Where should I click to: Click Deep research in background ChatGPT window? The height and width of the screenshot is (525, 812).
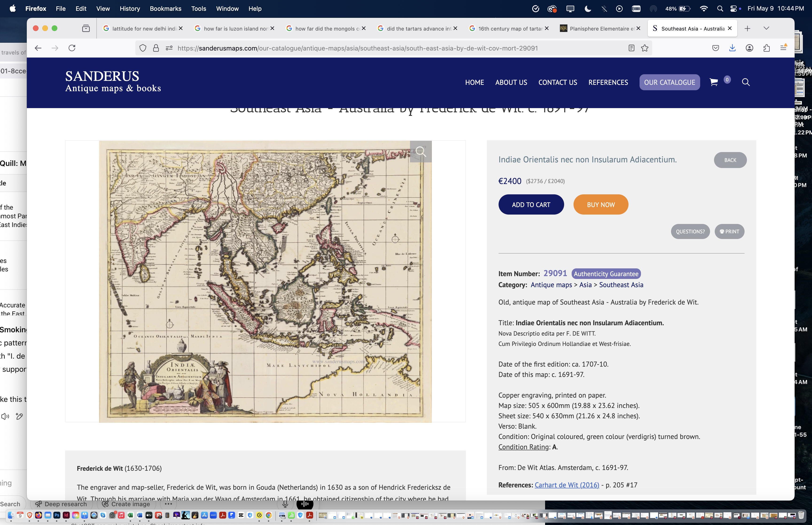(x=61, y=504)
